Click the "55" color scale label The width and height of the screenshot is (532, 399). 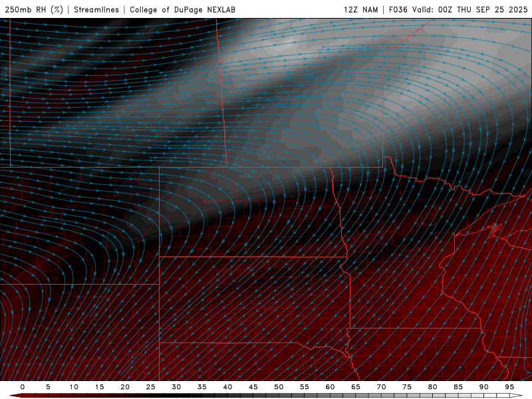(x=305, y=387)
